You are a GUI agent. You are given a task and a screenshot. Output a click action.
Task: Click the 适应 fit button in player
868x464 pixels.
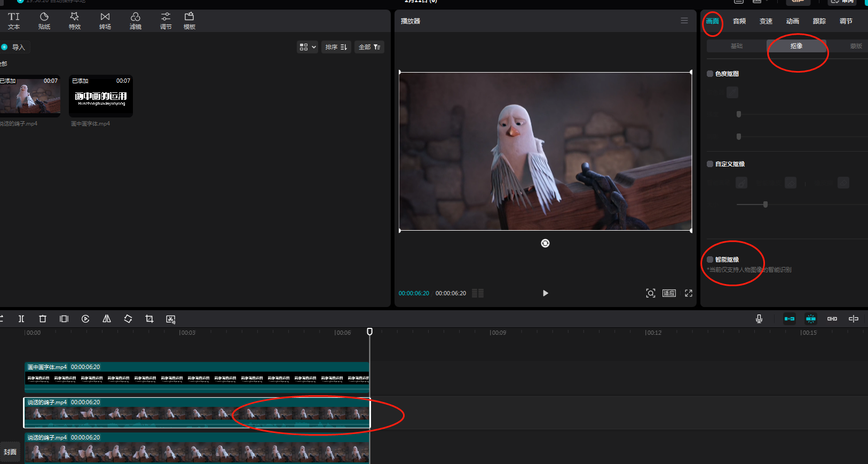669,293
